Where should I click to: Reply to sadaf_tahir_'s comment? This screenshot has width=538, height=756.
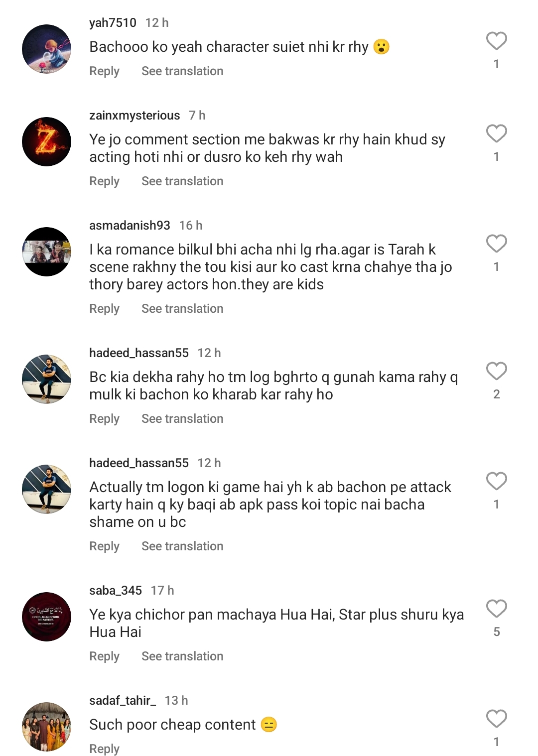coord(104,749)
